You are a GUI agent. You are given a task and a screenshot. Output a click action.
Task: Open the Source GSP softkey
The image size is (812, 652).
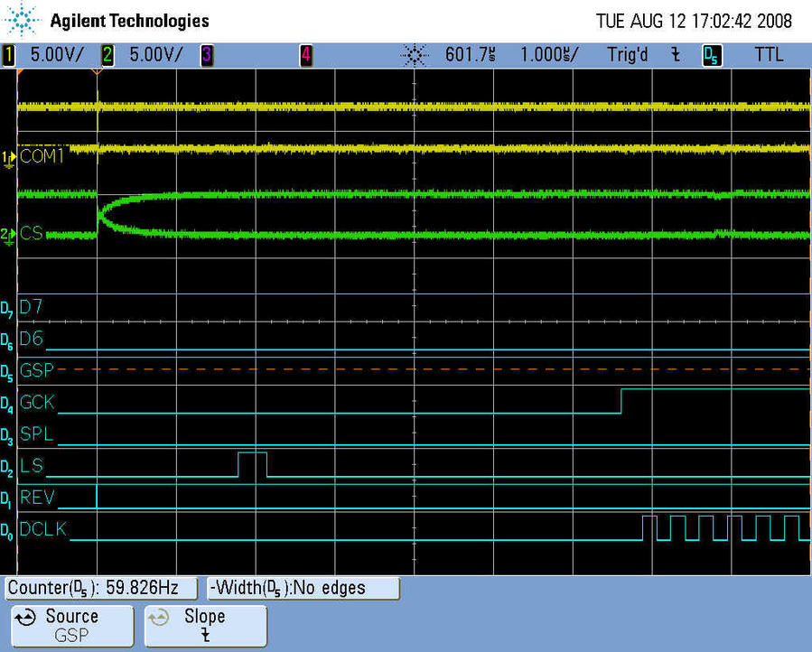click(70, 625)
